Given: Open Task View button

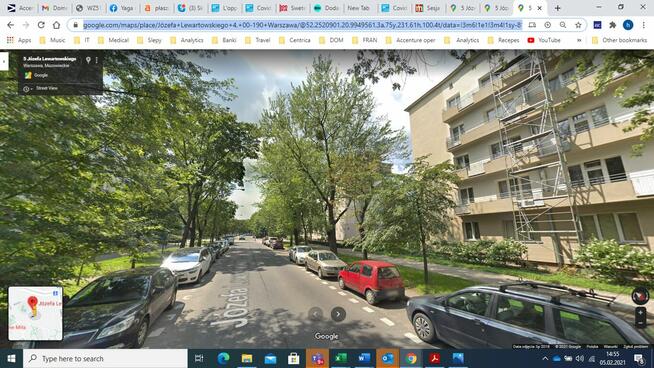Looking at the screenshot, I should 199,358.
